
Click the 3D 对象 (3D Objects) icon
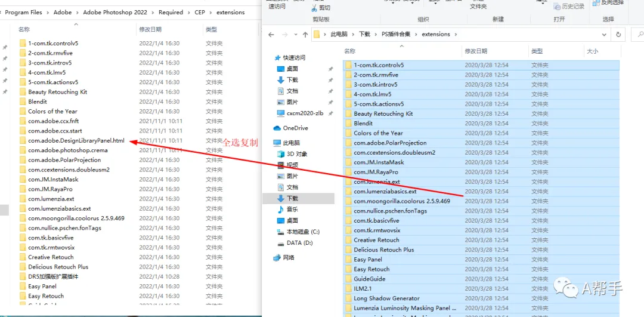[280, 154]
